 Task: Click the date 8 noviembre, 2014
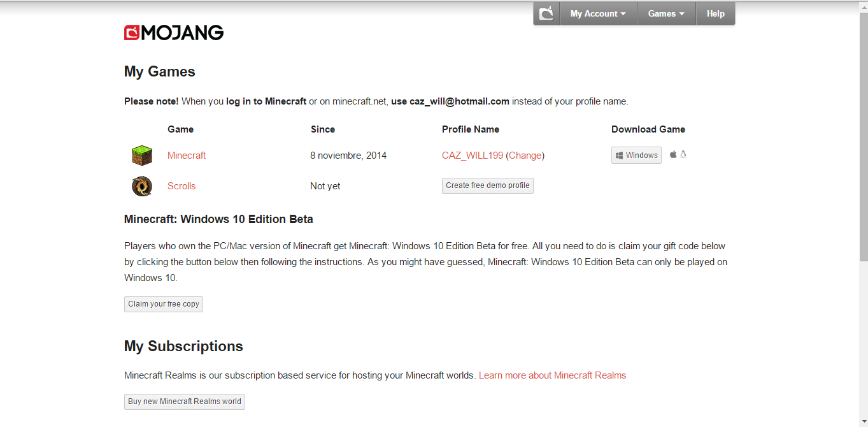[x=348, y=156]
